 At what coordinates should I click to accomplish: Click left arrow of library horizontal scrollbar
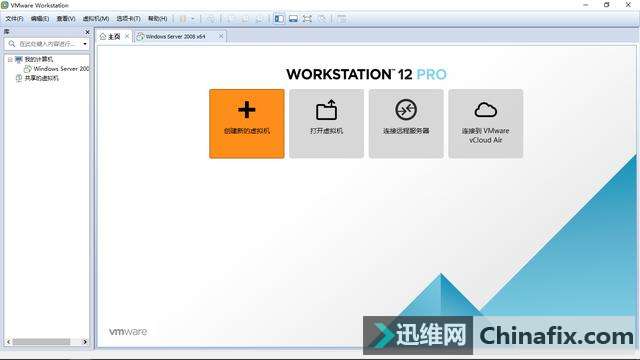click(x=9, y=342)
